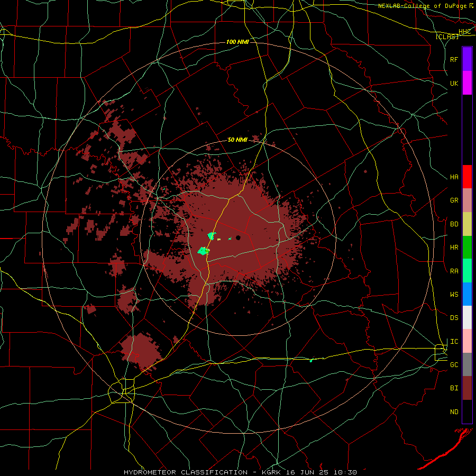Click the "GC" legend label
The height and width of the screenshot is (476, 476).
tap(454, 364)
